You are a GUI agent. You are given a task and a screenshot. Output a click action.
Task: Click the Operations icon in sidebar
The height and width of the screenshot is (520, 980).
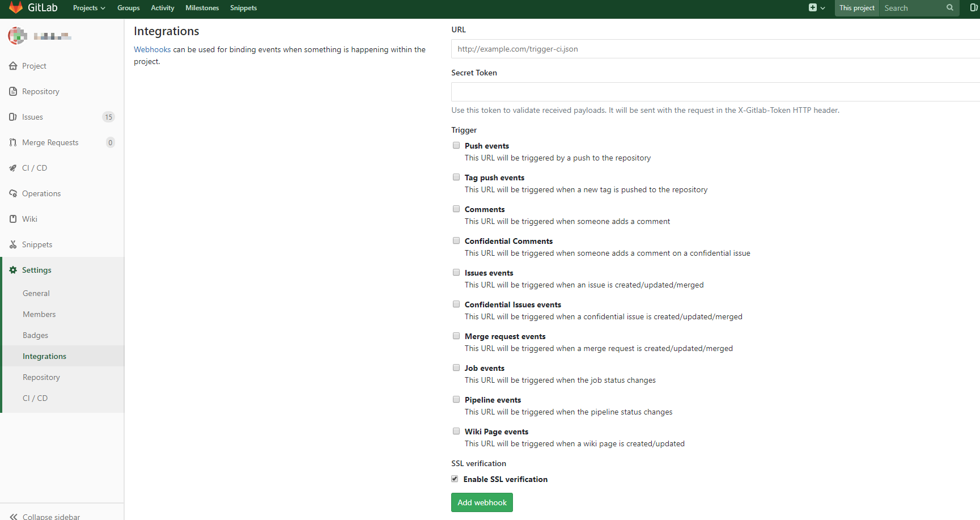(x=13, y=193)
